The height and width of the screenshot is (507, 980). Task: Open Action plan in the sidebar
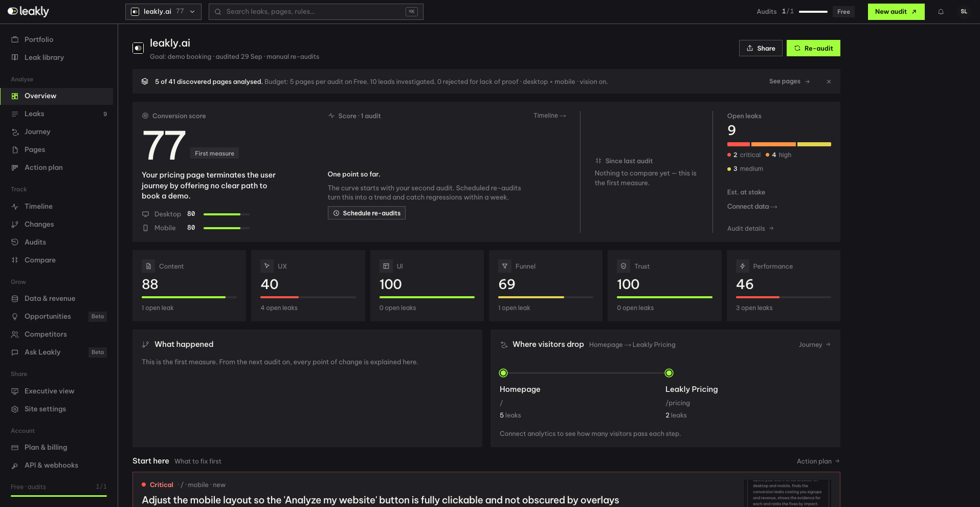click(57, 167)
